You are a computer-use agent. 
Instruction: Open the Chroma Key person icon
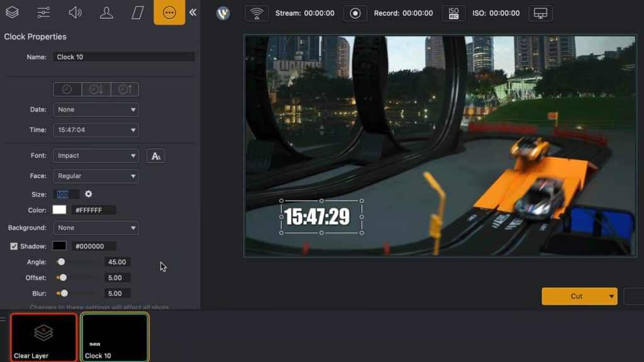tap(106, 13)
